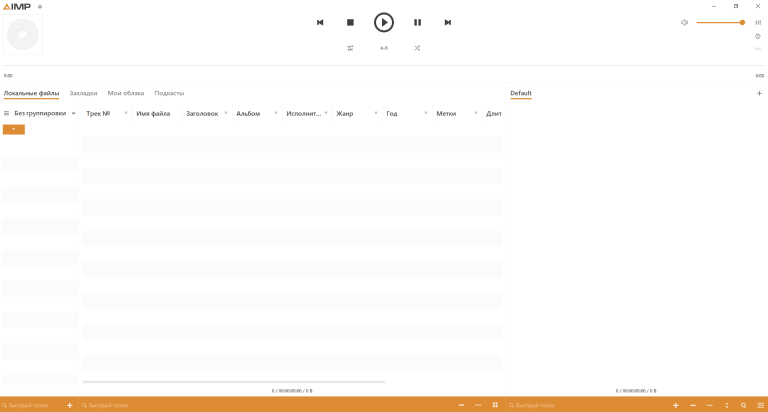
Task: Add files to the playlist with plus icon
Action: [x=675, y=405]
